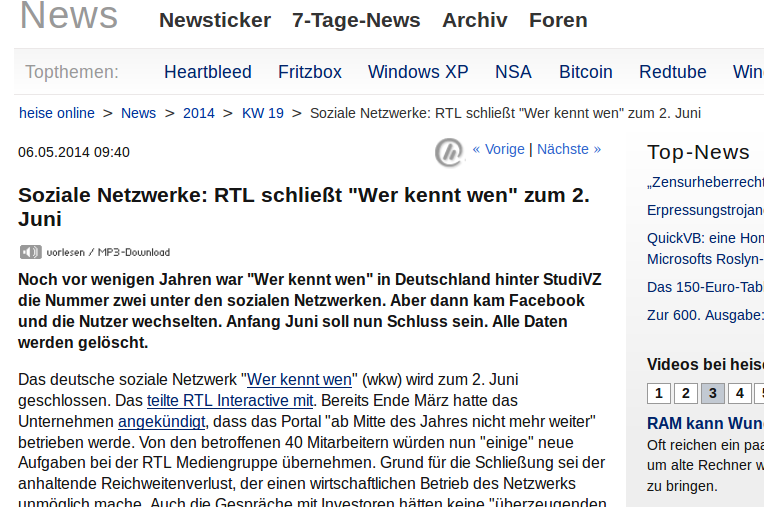The height and width of the screenshot is (507, 764).
Task: Go to previous article via Vorige
Action: point(498,149)
